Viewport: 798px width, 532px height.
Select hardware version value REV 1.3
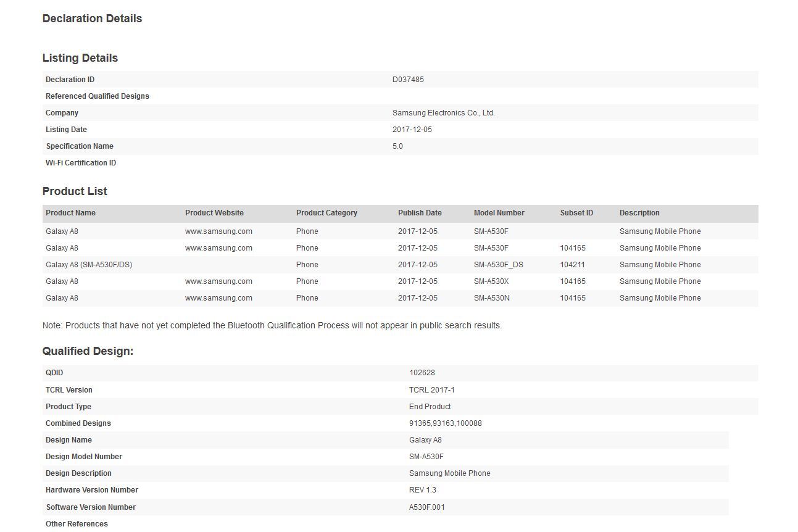coord(422,490)
